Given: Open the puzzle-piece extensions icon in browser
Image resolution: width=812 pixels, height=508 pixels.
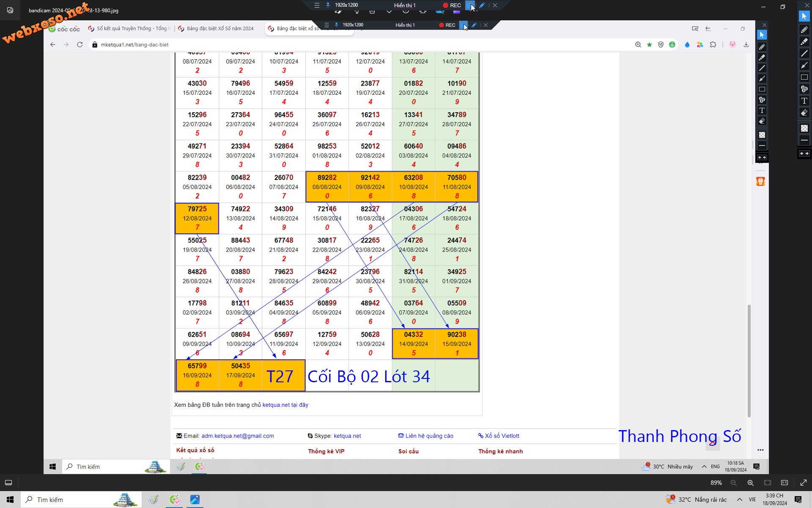Looking at the screenshot, I should (713, 44).
